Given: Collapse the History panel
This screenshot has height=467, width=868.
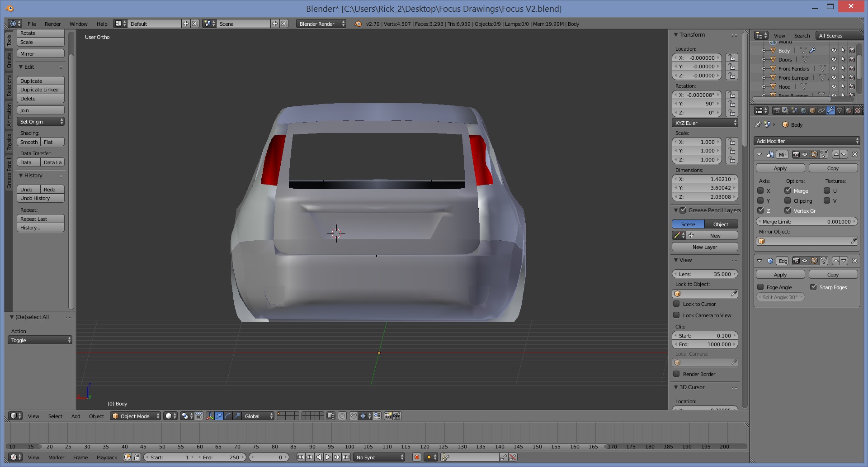Looking at the screenshot, I should coord(21,176).
